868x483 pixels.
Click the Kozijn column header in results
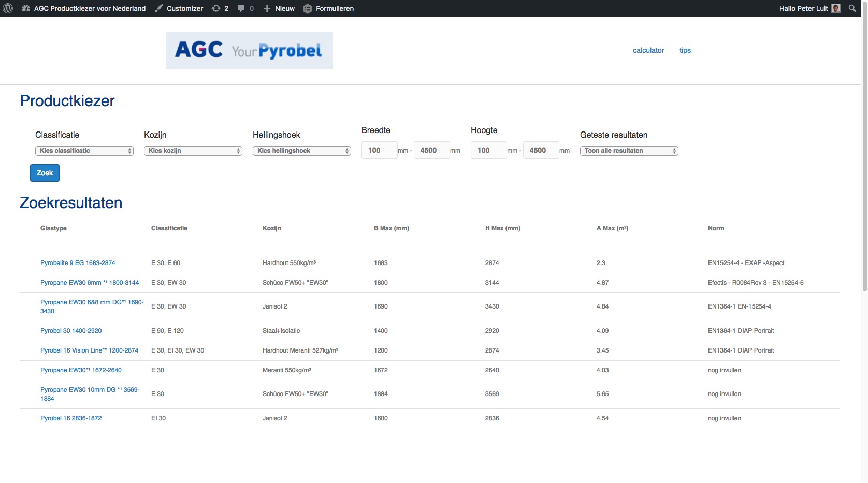pos(272,228)
